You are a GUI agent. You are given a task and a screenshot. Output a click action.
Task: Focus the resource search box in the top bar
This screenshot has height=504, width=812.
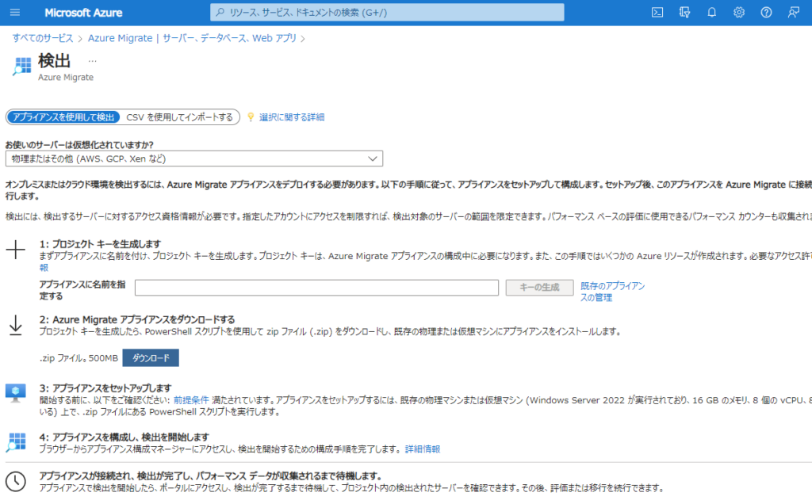pyautogui.click(x=387, y=13)
